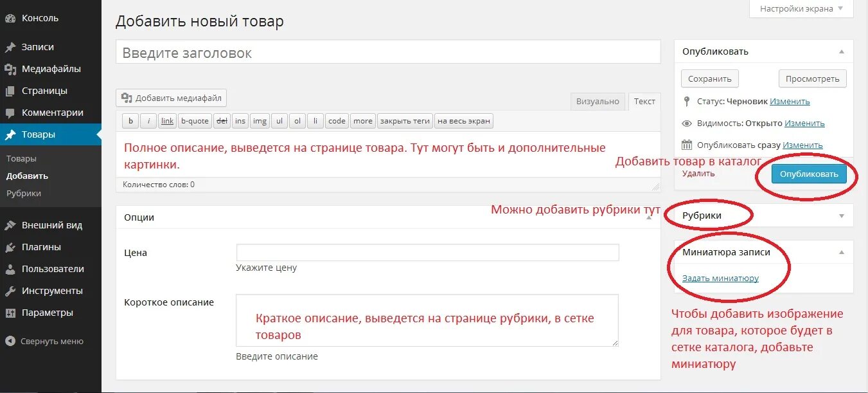868x393 pixels.
Task: Click the main description editor area
Action: (388, 154)
